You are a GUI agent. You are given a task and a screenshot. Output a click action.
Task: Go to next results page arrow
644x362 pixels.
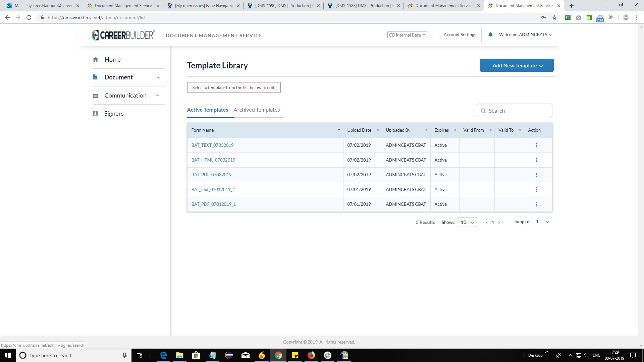[x=499, y=223]
